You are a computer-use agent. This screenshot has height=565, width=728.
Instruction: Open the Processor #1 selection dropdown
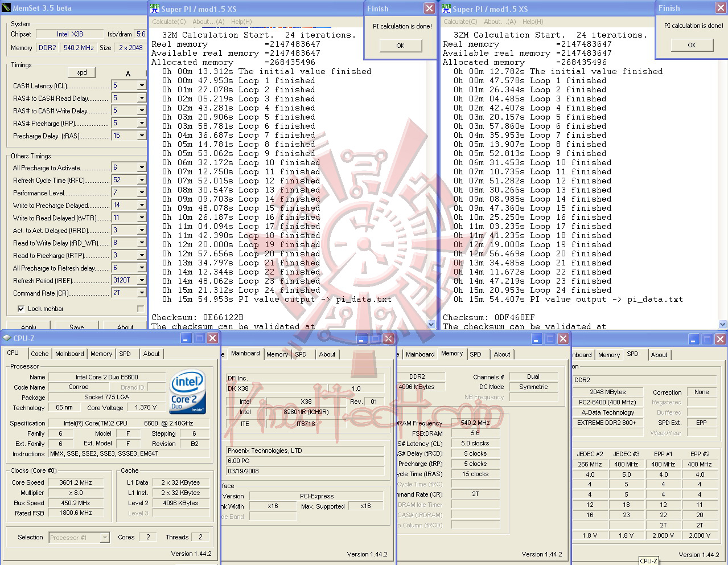pyautogui.click(x=105, y=537)
